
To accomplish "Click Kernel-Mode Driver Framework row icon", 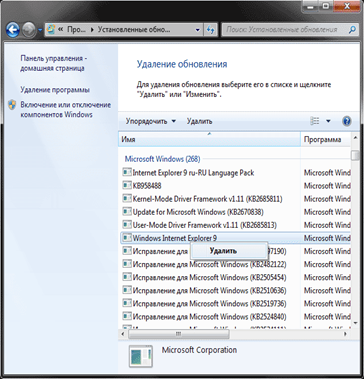I will point(127,198).
